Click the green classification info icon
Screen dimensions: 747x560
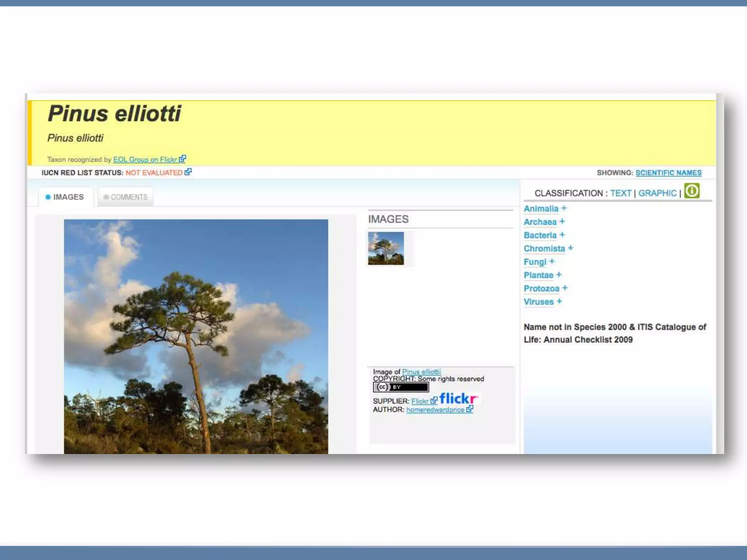pos(692,191)
